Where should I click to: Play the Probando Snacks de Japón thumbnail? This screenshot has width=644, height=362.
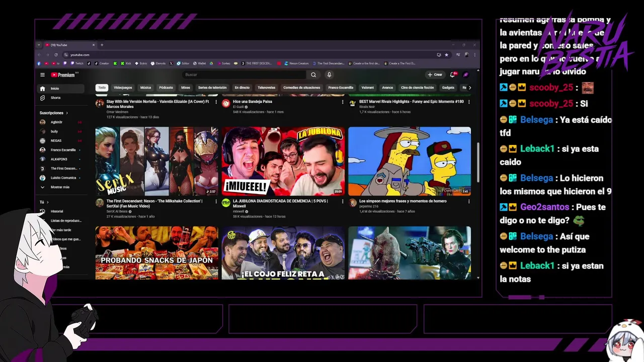[157, 253]
